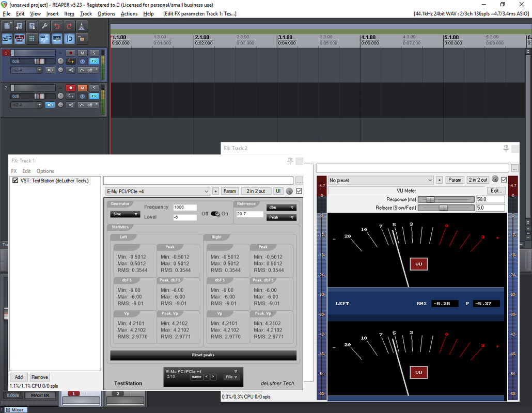This screenshot has height=413, width=532.
Task: Toggle move envelope points with items icon
Action: pos(44,39)
